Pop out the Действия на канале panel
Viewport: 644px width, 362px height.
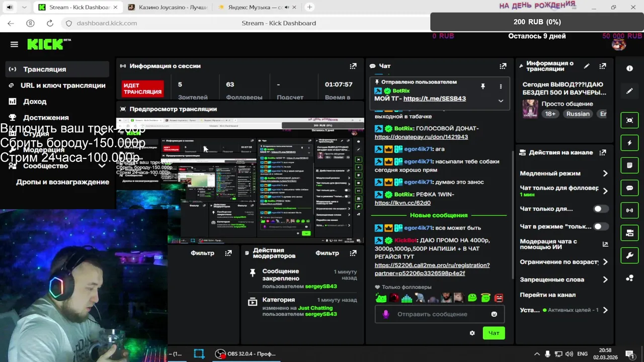click(603, 152)
